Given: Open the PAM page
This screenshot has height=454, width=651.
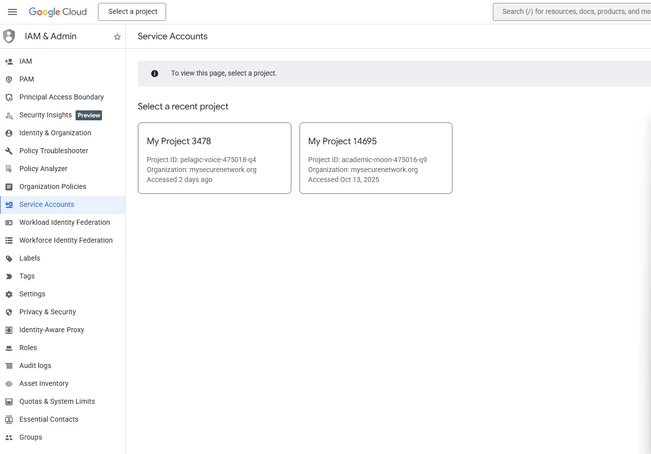Looking at the screenshot, I should (x=63, y=79).
